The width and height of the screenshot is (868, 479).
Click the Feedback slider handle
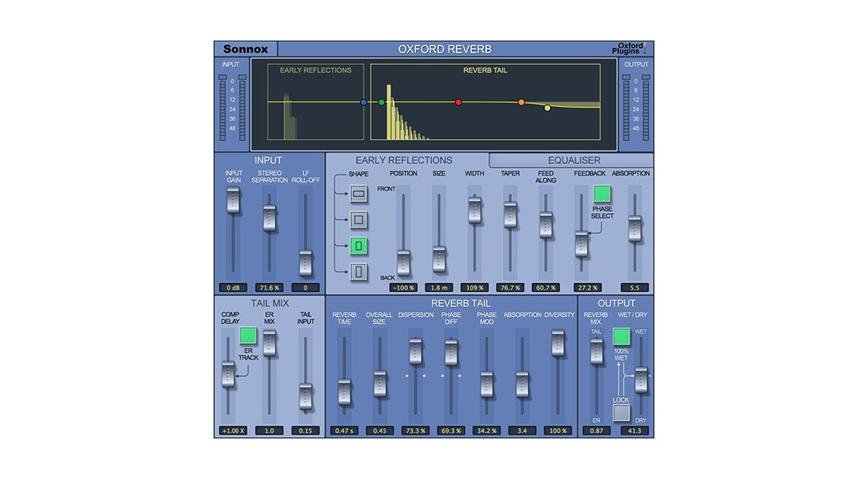coord(581,244)
